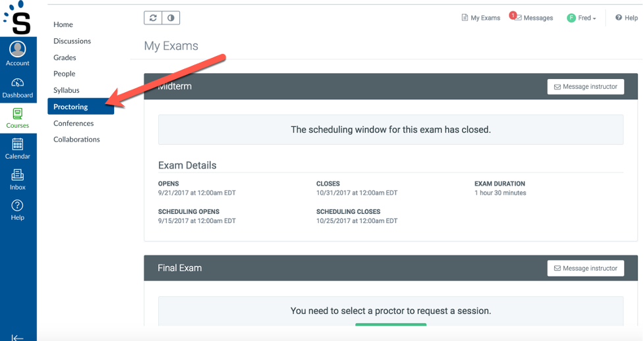Open Messages with notification badge
Image resolution: width=644 pixels, height=341 pixels.
pos(531,18)
